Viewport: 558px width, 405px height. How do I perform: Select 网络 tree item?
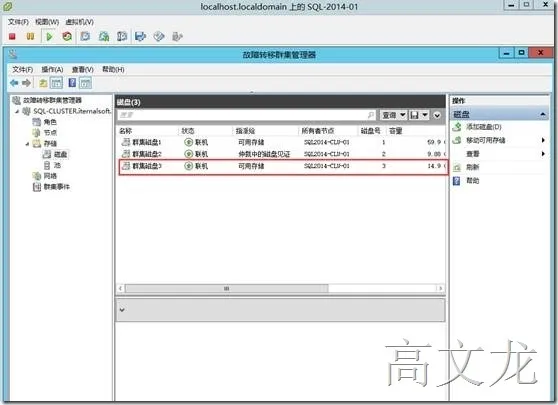(x=50, y=176)
